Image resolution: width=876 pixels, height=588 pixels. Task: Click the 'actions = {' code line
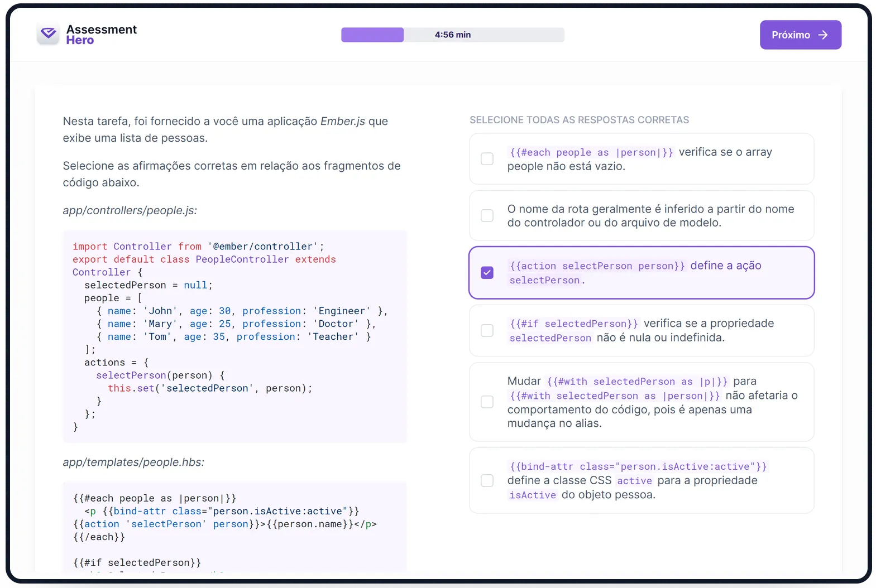(116, 362)
